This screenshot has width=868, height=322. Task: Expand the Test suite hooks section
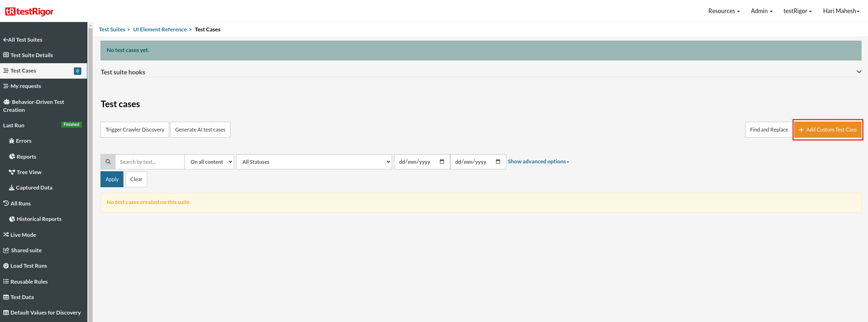tap(859, 72)
